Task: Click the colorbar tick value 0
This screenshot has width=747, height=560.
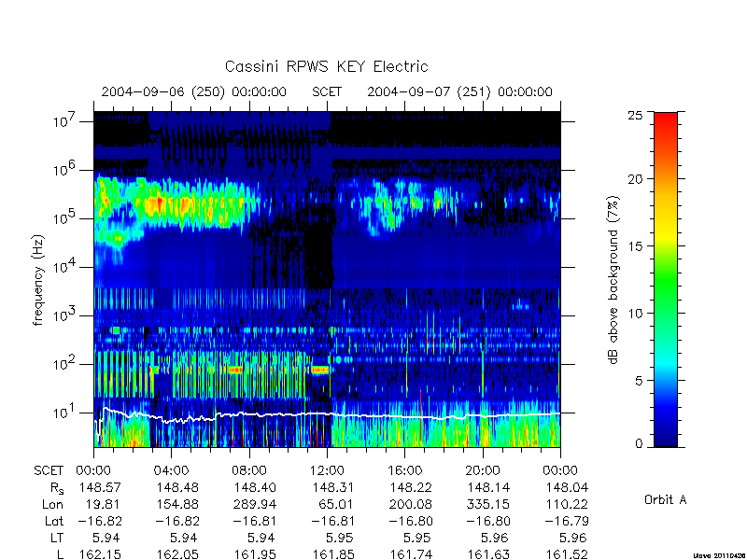Action: point(639,444)
